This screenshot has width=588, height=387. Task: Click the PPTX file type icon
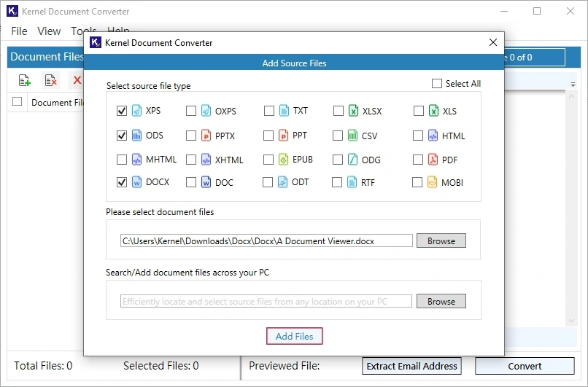206,136
